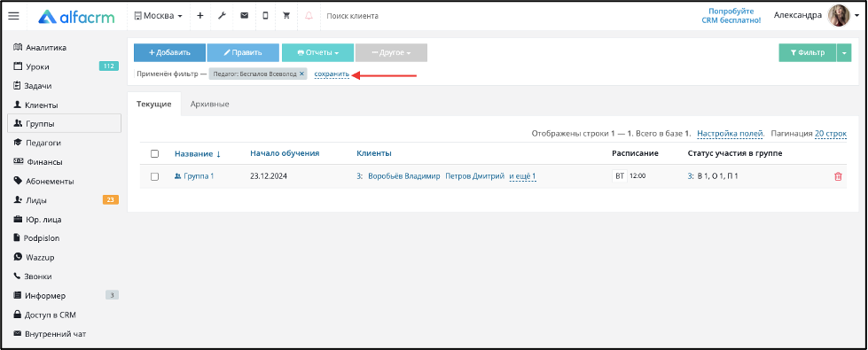
Task: Click the user avatar photo
Action: tap(839, 16)
